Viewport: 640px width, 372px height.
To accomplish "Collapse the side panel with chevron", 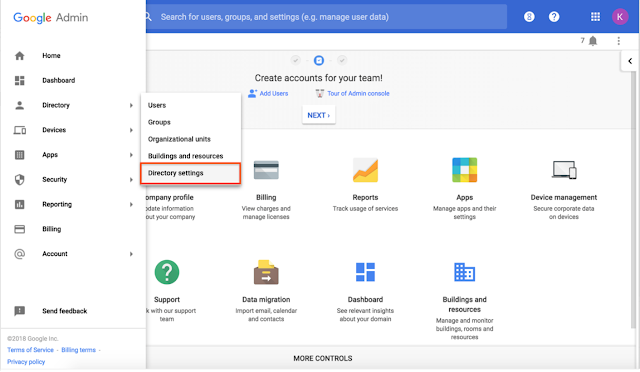I will (630, 61).
